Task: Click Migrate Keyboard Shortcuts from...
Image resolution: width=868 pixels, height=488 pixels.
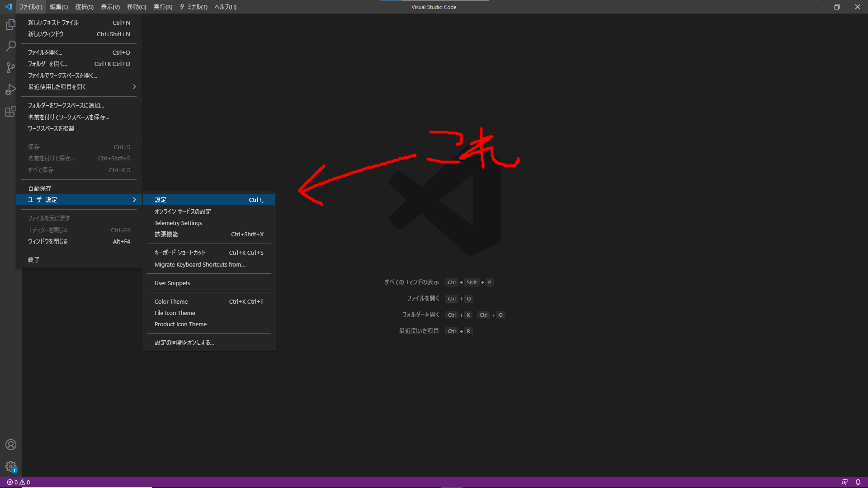Action: tap(199, 264)
